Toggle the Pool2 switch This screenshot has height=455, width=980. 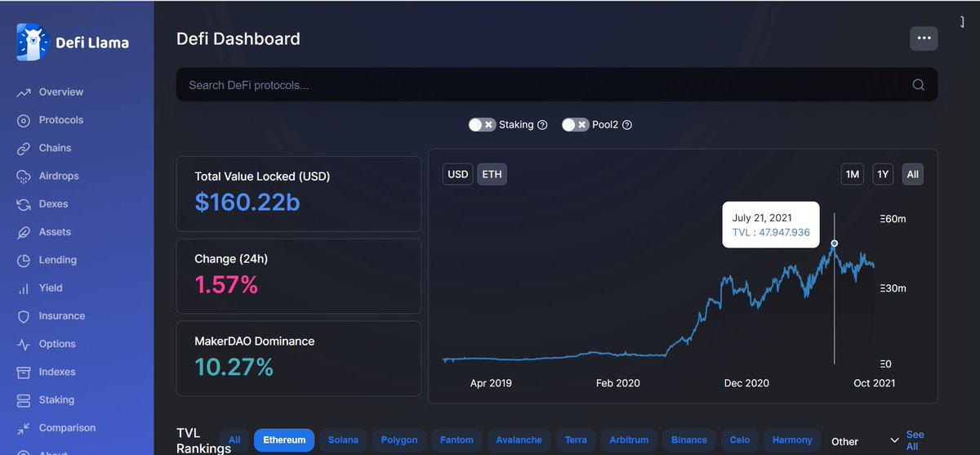tap(575, 125)
